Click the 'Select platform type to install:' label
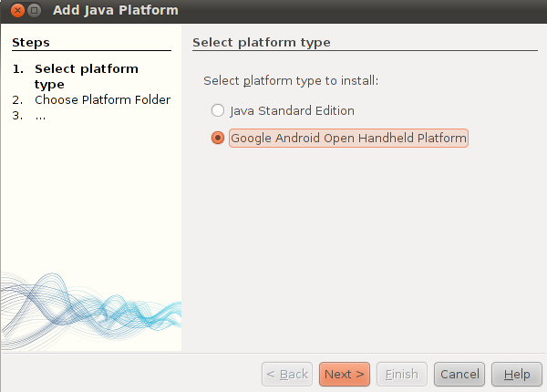Screen dimensions: 547x392 (x=291, y=81)
